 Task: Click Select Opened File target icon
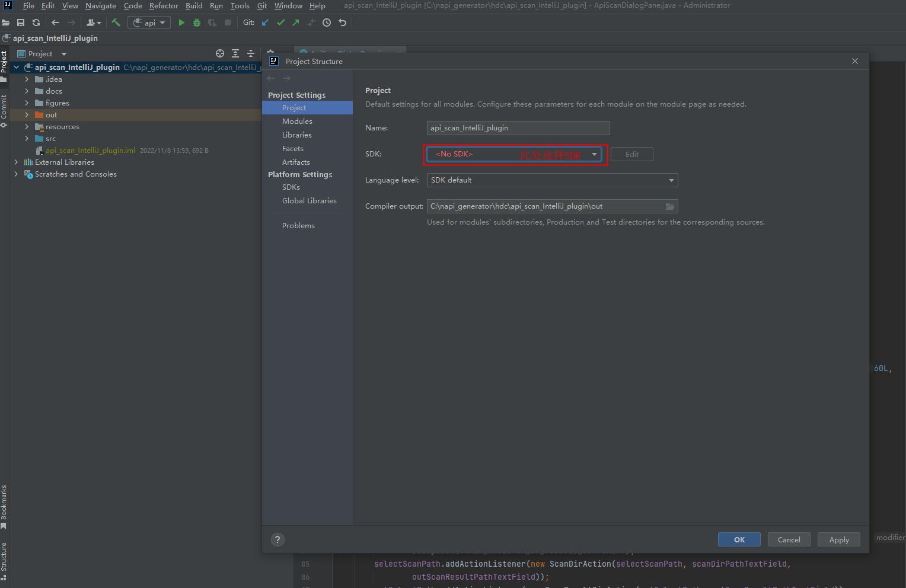coord(220,53)
